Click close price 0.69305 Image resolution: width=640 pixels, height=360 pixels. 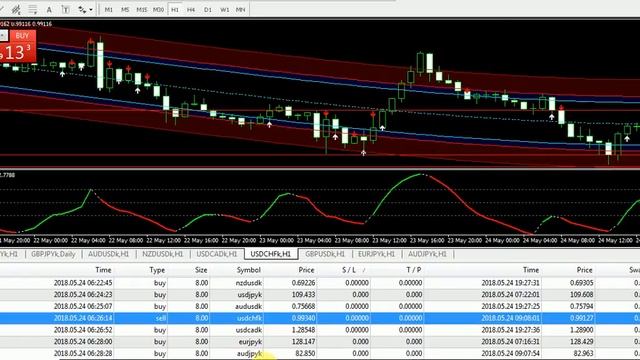pyautogui.click(x=582, y=282)
